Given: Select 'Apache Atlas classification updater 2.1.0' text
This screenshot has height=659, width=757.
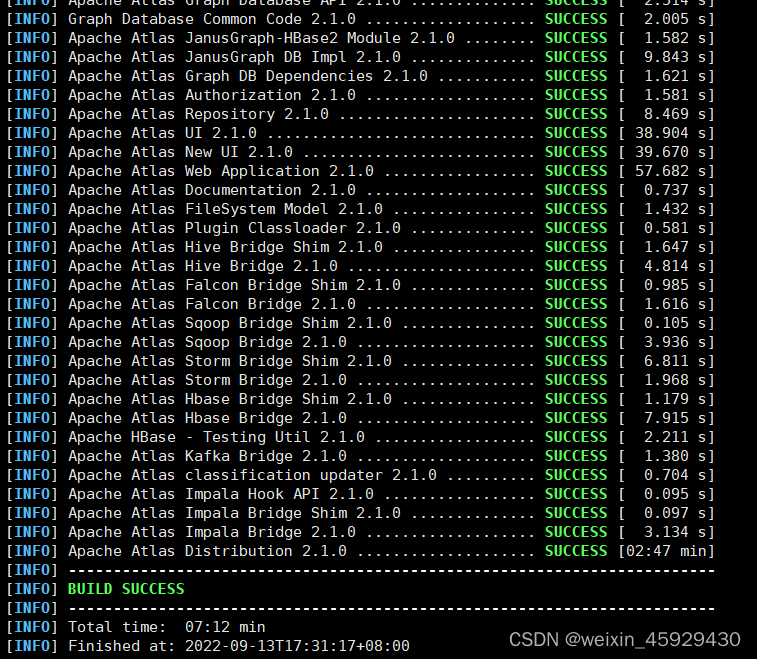Looking at the screenshot, I should (x=252, y=475).
